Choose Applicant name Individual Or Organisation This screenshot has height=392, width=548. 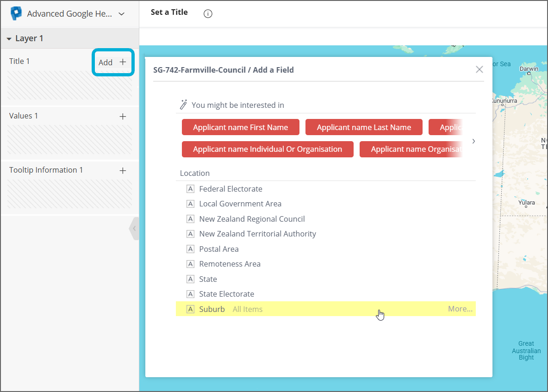[268, 149]
